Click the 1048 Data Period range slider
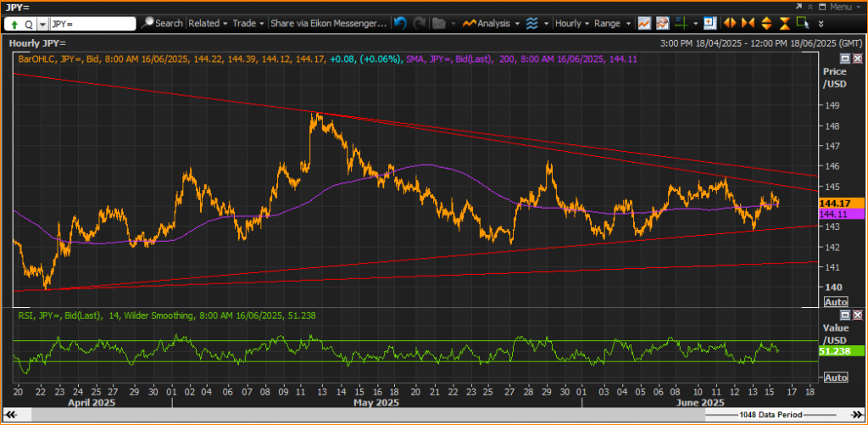 point(771,415)
